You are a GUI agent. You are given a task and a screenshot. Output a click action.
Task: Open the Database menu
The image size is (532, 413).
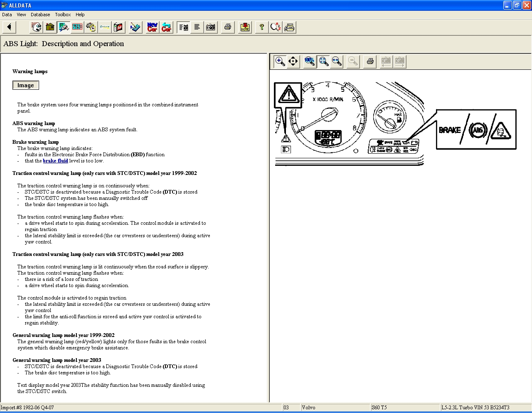(40, 15)
